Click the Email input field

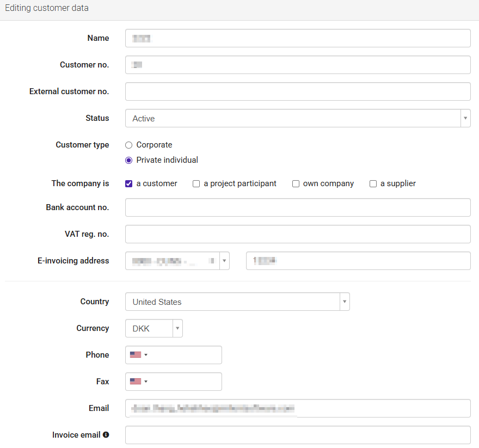click(x=298, y=408)
